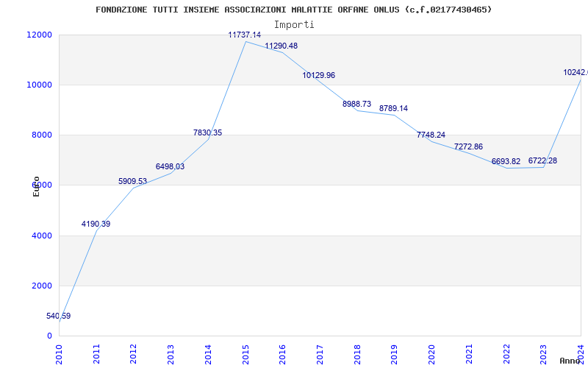Click the data label 10129.96
Image resolution: width=588 pixels, height=368 pixels.
319,76
